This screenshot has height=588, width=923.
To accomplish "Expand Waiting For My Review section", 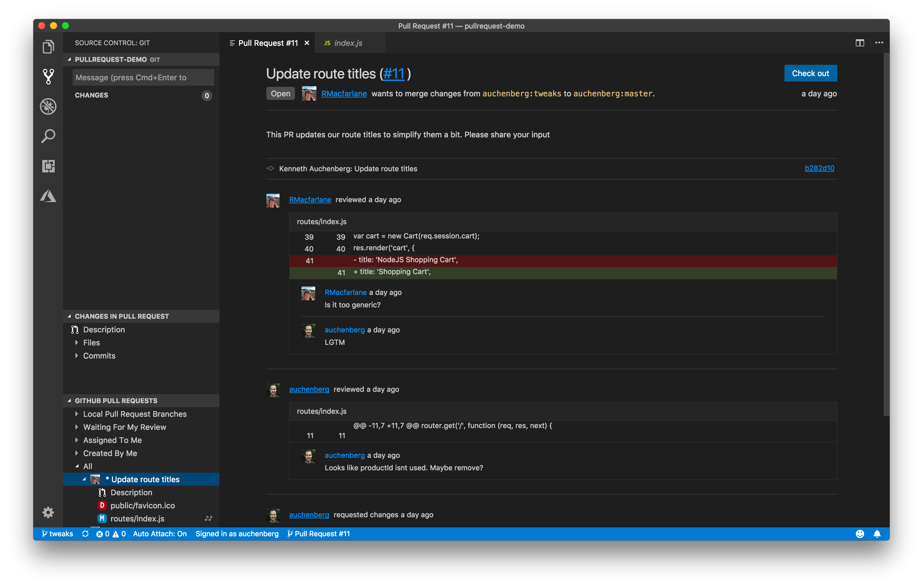I will pos(125,427).
